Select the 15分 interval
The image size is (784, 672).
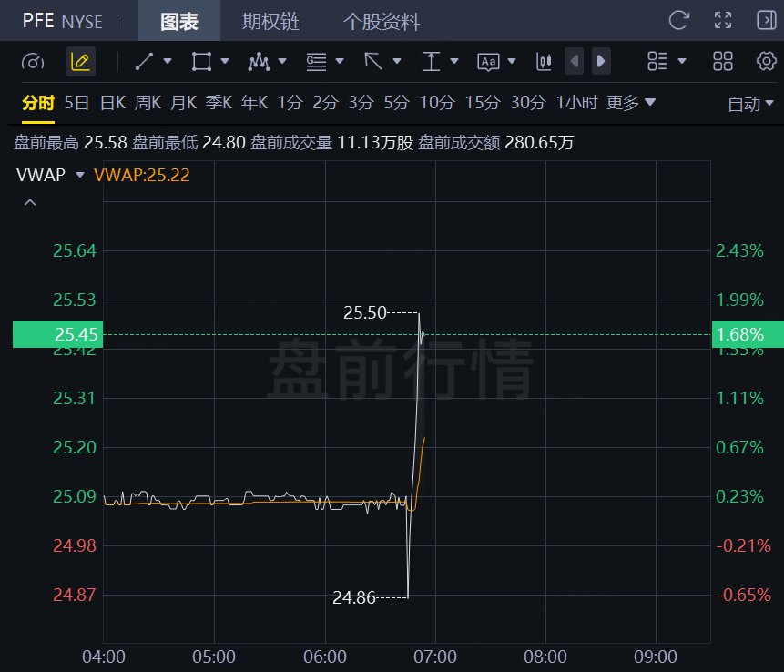pyautogui.click(x=483, y=103)
